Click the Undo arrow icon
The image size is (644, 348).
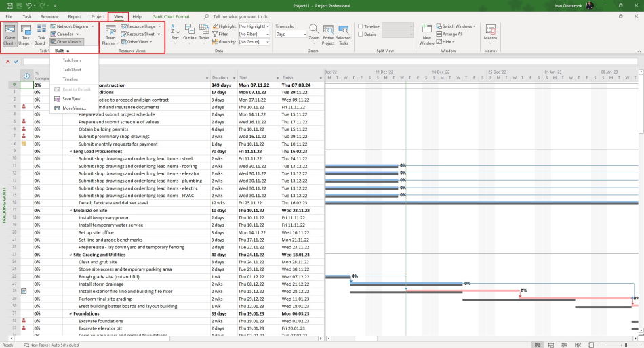[28, 5]
